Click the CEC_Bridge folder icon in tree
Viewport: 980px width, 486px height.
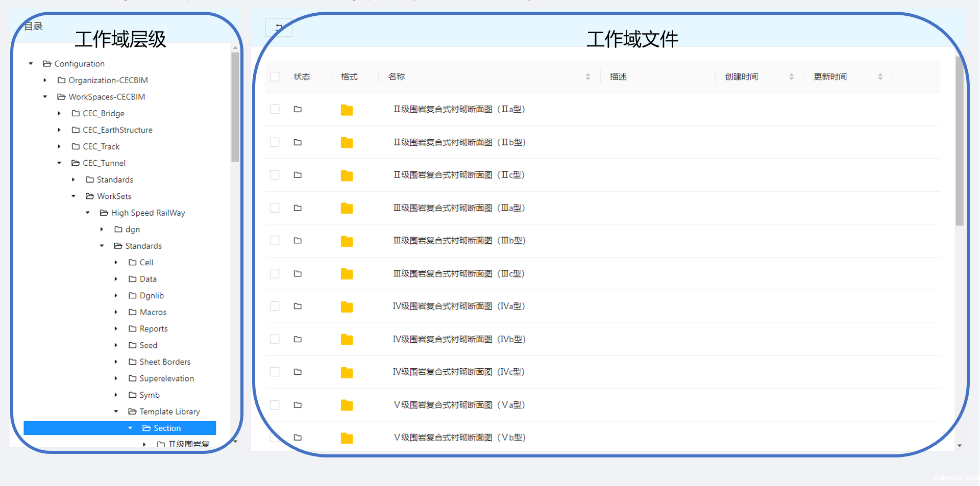click(x=76, y=113)
